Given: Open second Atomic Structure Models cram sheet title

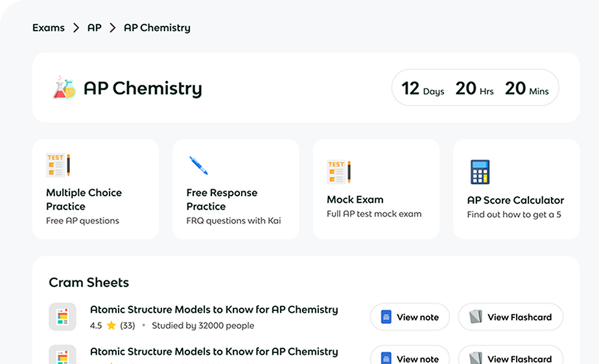Looking at the screenshot, I should (x=214, y=352).
